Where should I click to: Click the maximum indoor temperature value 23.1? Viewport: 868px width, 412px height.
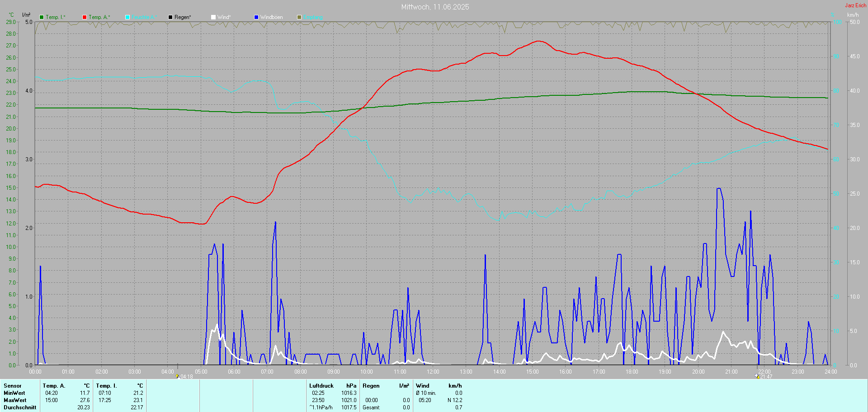click(x=138, y=400)
